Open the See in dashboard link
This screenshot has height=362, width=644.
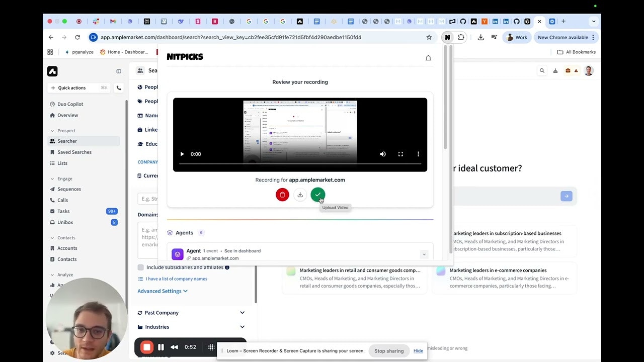coord(243,251)
